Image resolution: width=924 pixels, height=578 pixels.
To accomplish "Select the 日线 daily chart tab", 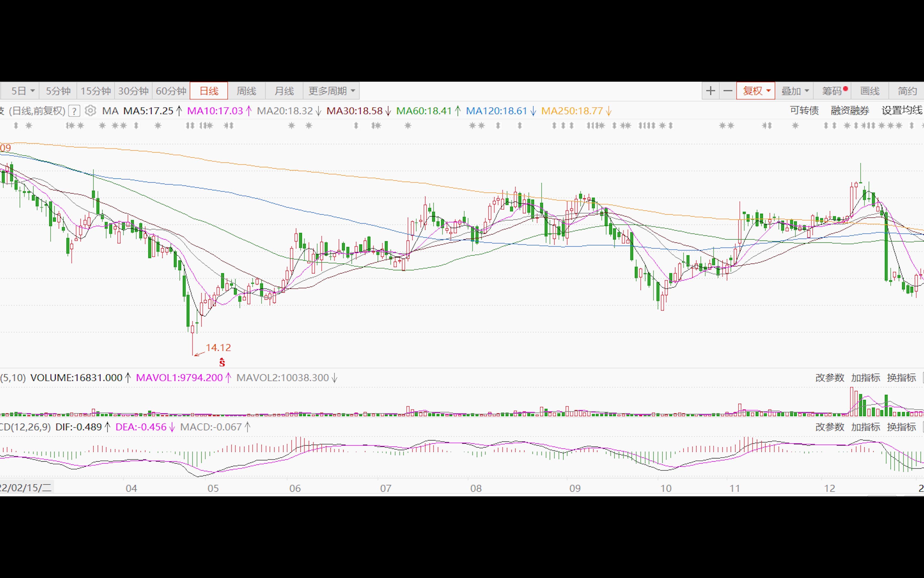I will (x=209, y=91).
